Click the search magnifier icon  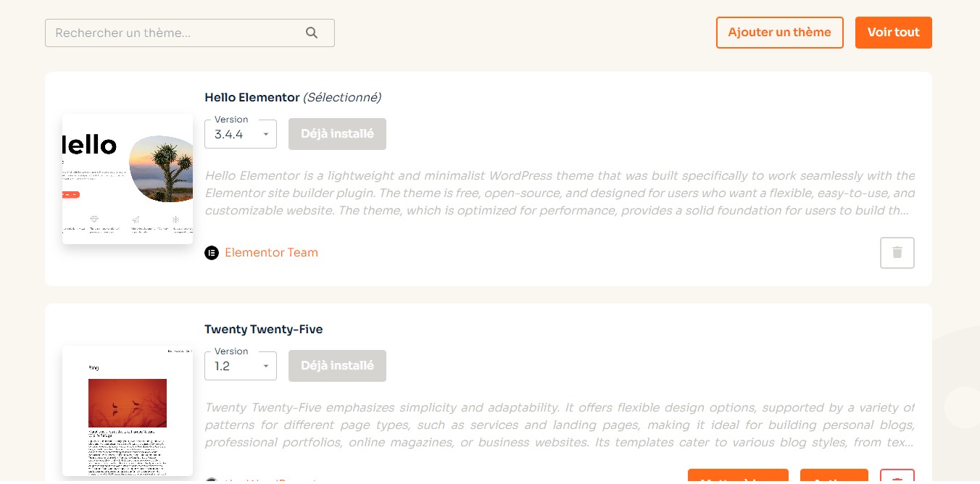[312, 33]
